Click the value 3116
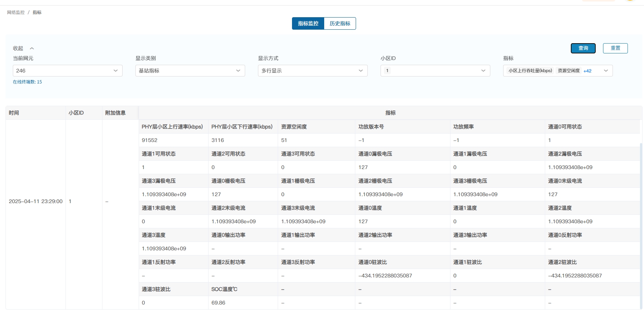644x314 pixels. click(218, 140)
